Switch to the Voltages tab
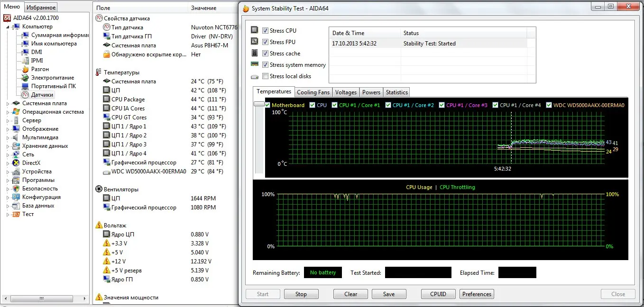 346,92
